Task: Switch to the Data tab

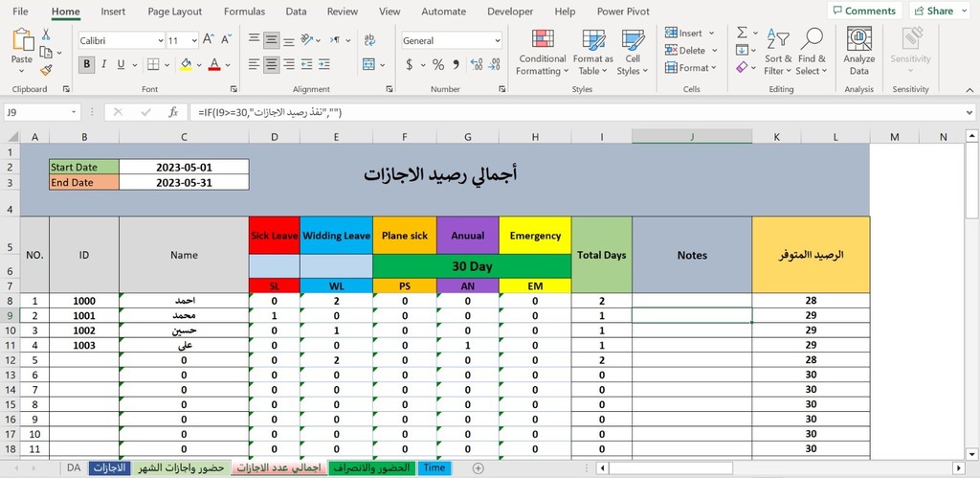Action: click(x=296, y=11)
